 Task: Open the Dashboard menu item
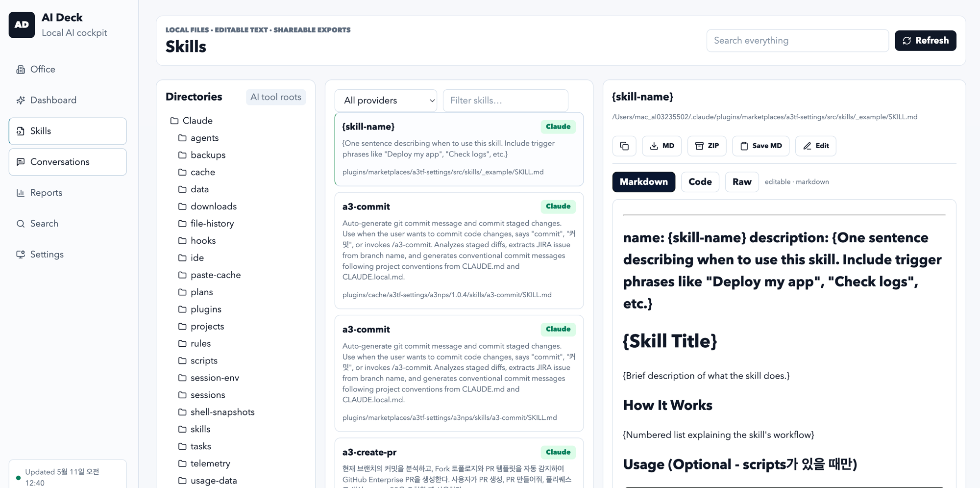coord(68,101)
